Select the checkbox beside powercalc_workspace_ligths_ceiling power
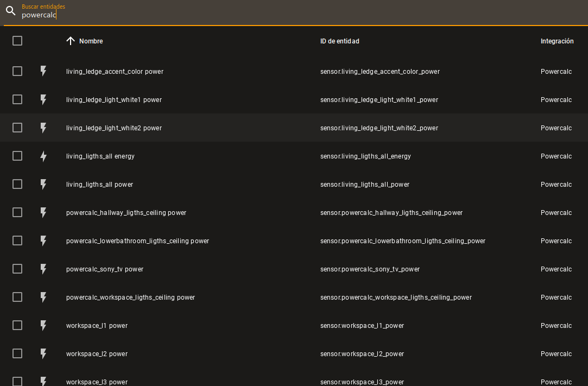This screenshot has height=386, width=588. pyautogui.click(x=17, y=296)
